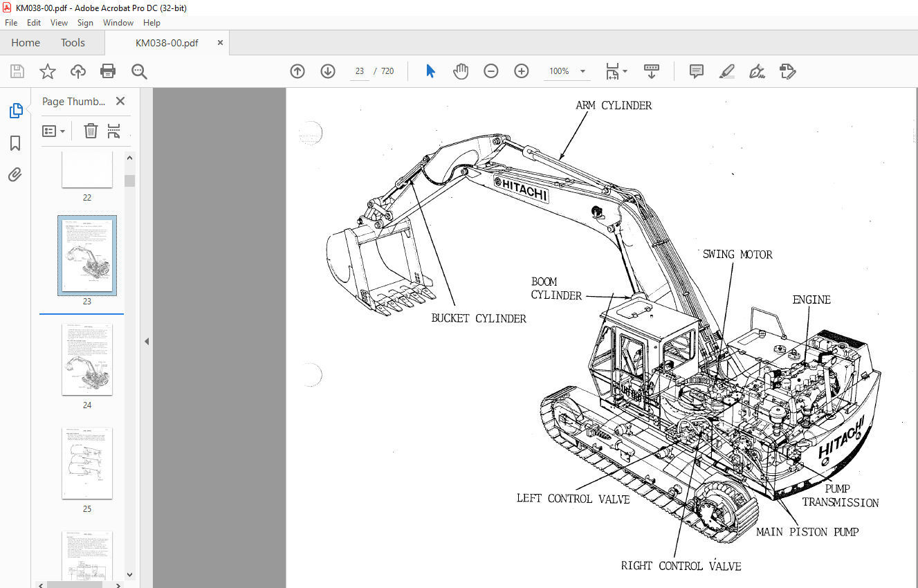This screenshot has height=588, width=918.
Task: Click the thumbnails panel vertical scrollbar thumb
Action: click(x=129, y=181)
